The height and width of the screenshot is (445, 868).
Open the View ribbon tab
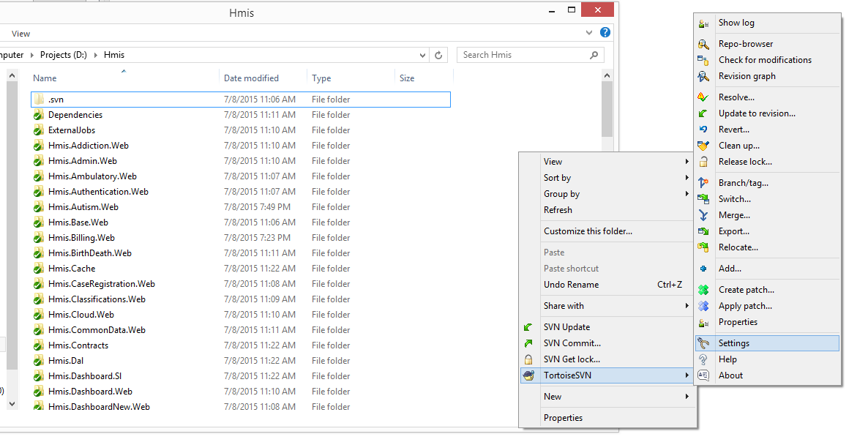coord(20,34)
